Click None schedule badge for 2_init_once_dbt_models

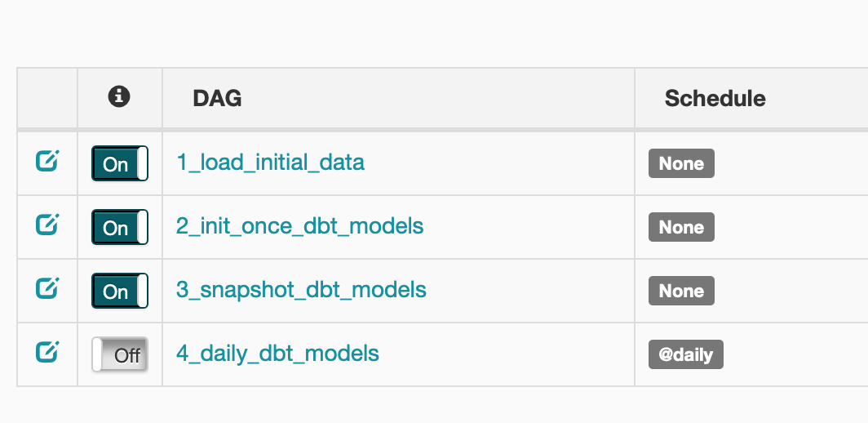[x=681, y=227]
